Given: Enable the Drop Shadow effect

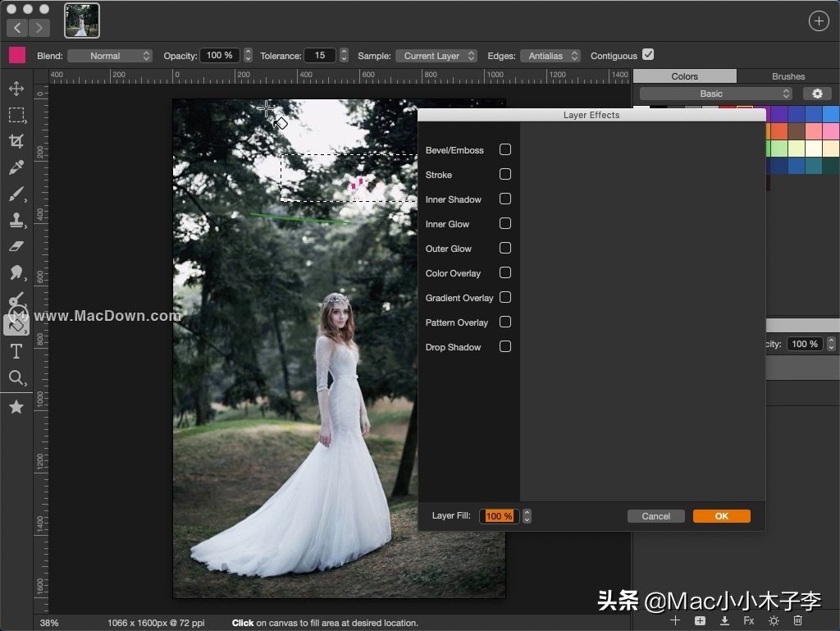Looking at the screenshot, I should [505, 347].
